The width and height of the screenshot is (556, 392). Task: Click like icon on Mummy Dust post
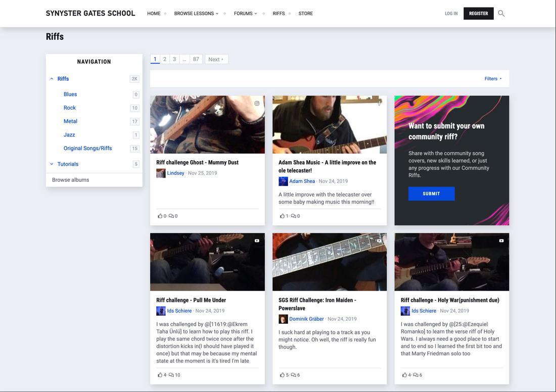click(160, 216)
